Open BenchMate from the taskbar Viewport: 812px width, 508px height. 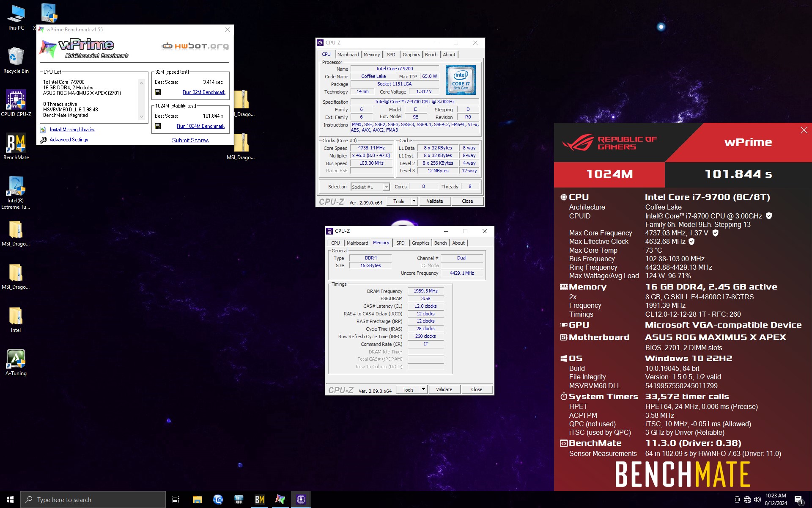[x=259, y=500]
